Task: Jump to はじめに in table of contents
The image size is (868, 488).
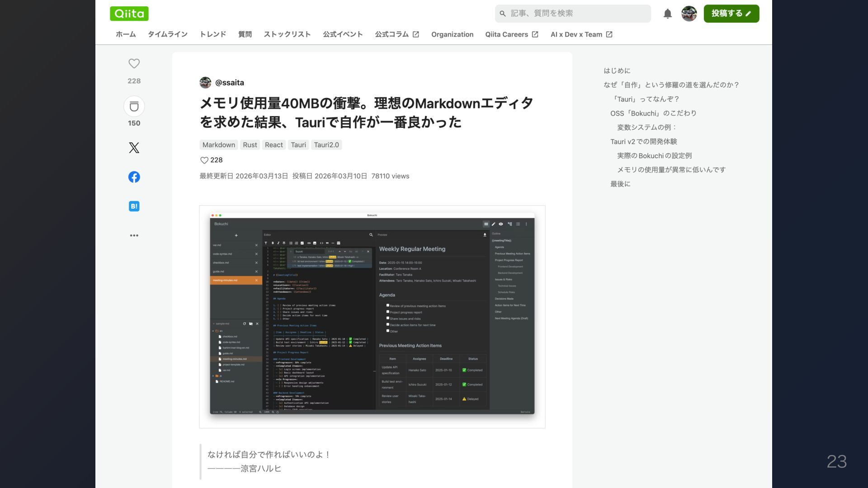Action: [x=617, y=71]
